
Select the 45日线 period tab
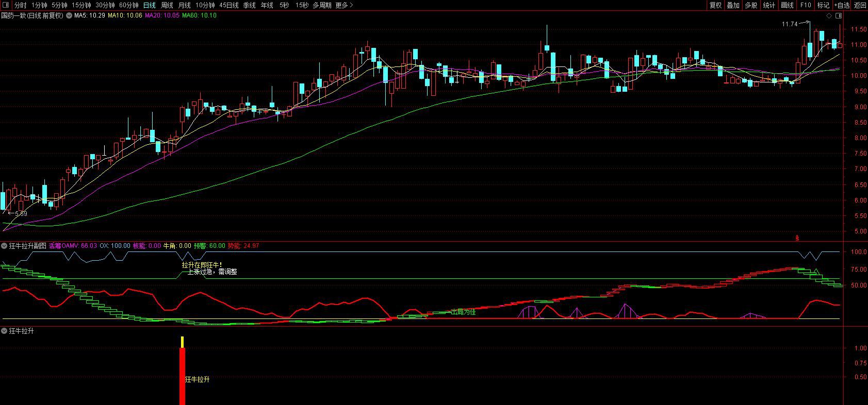228,5
